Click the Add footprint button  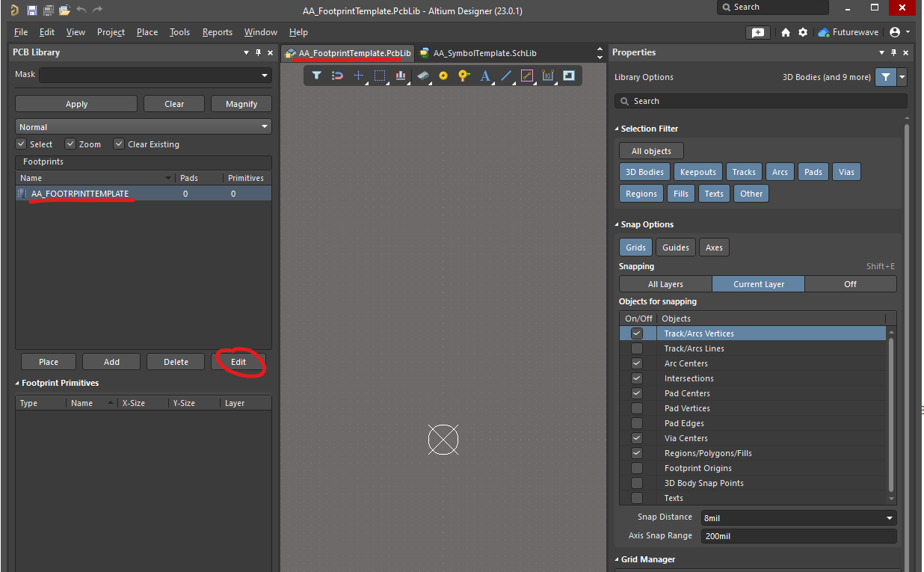(x=111, y=362)
